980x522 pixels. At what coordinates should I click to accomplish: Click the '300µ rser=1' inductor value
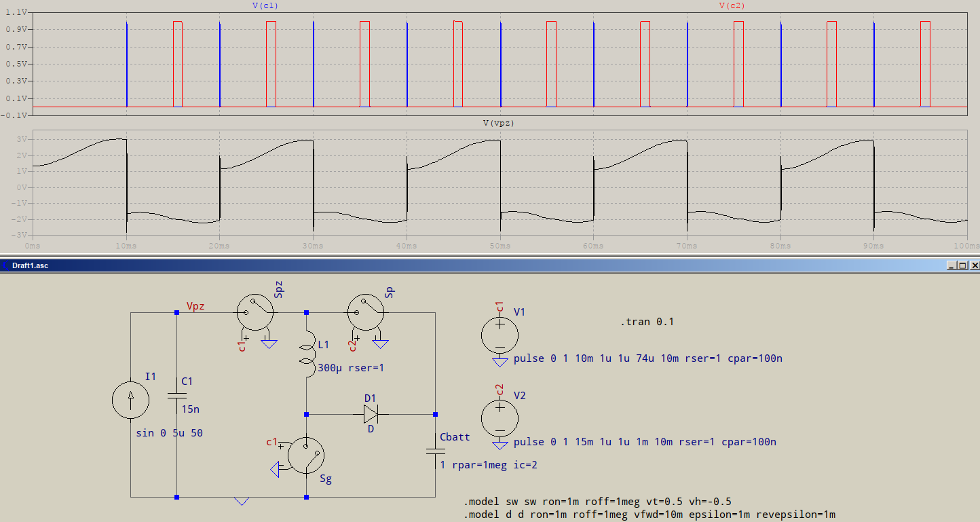click(351, 368)
